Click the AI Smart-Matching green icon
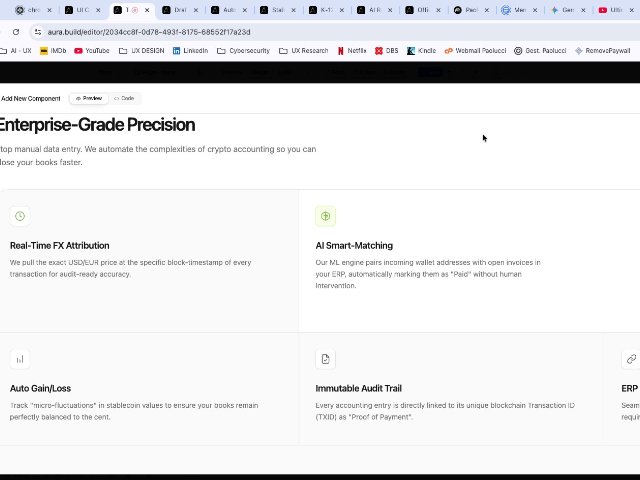640x480 pixels. 325,216
